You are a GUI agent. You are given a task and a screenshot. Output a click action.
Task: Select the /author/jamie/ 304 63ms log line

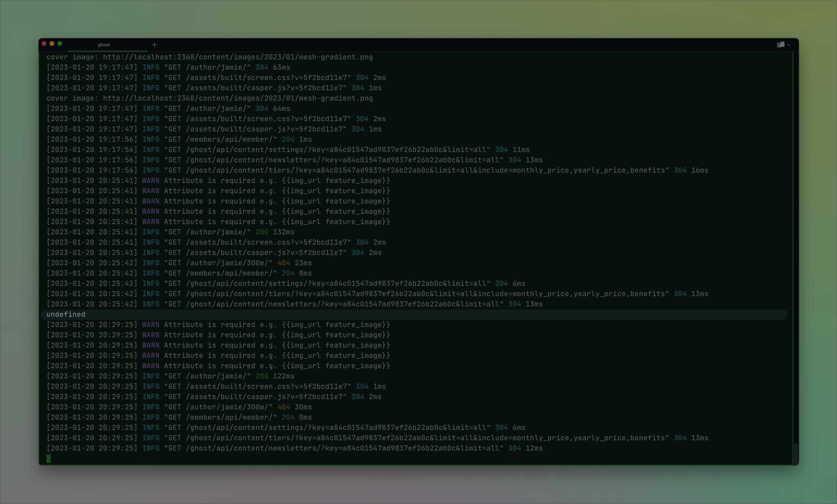pyautogui.click(x=168, y=67)
